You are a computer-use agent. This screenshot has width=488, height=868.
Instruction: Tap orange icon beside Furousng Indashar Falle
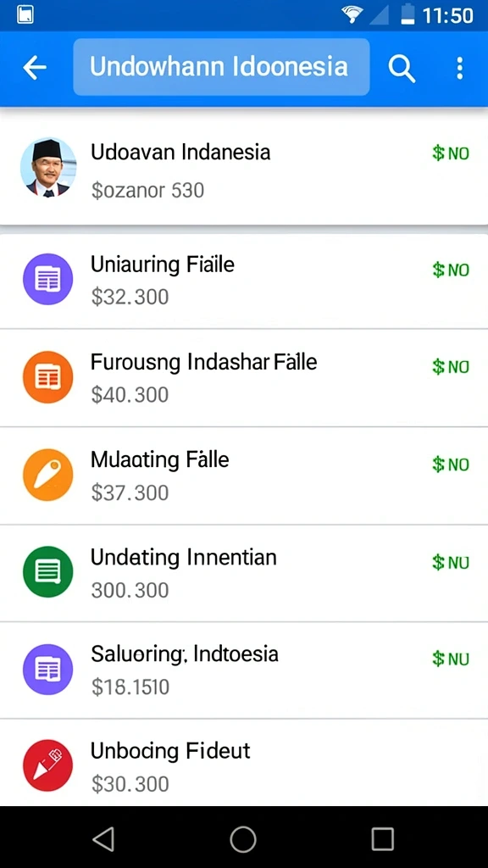(x=48, y=377)
